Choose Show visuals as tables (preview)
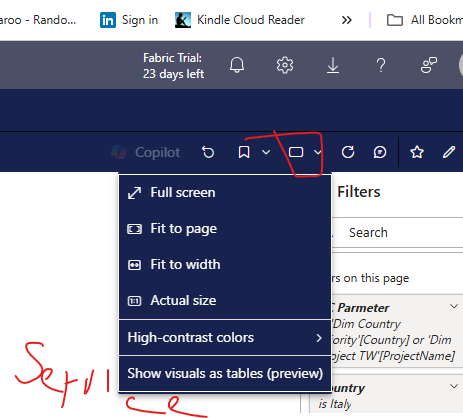The width and height of the screenshot is (463, 418). (x=225, y=373)
